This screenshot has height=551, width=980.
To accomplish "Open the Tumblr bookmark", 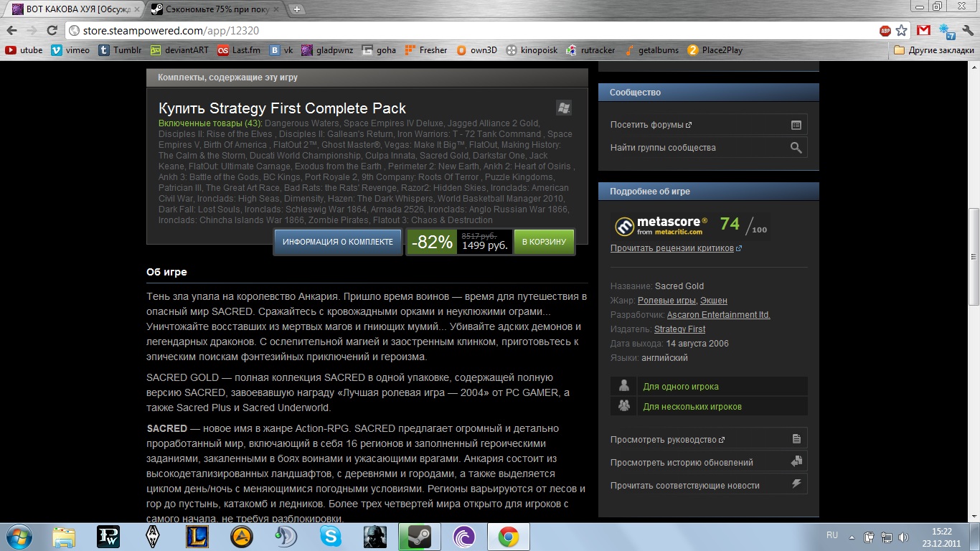I will coord(120,50).
